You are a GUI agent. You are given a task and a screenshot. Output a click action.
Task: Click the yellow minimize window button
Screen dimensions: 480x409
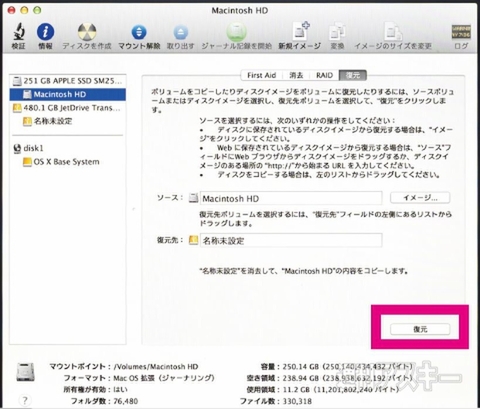click(x=24, y=10)
